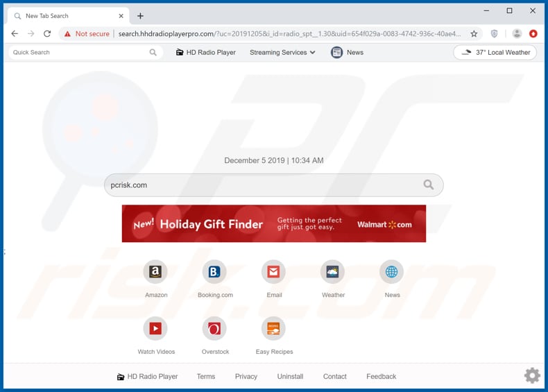Open HD Radio Player link in footer
The image size is (548, 392).
147,377
